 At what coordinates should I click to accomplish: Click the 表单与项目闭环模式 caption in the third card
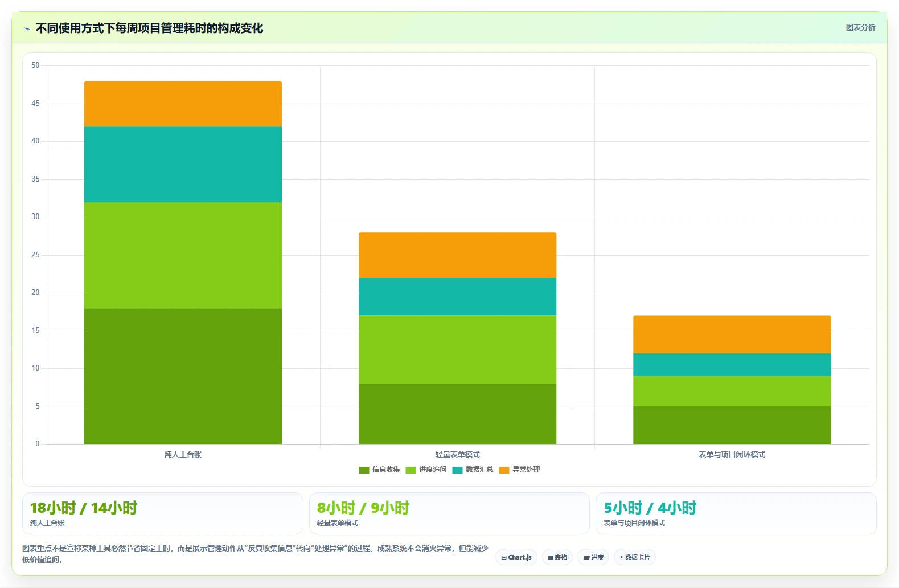click(634, 523)
